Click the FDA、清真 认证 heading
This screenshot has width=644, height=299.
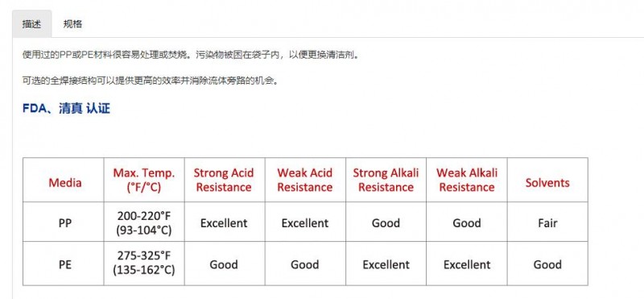click(66, 109)
